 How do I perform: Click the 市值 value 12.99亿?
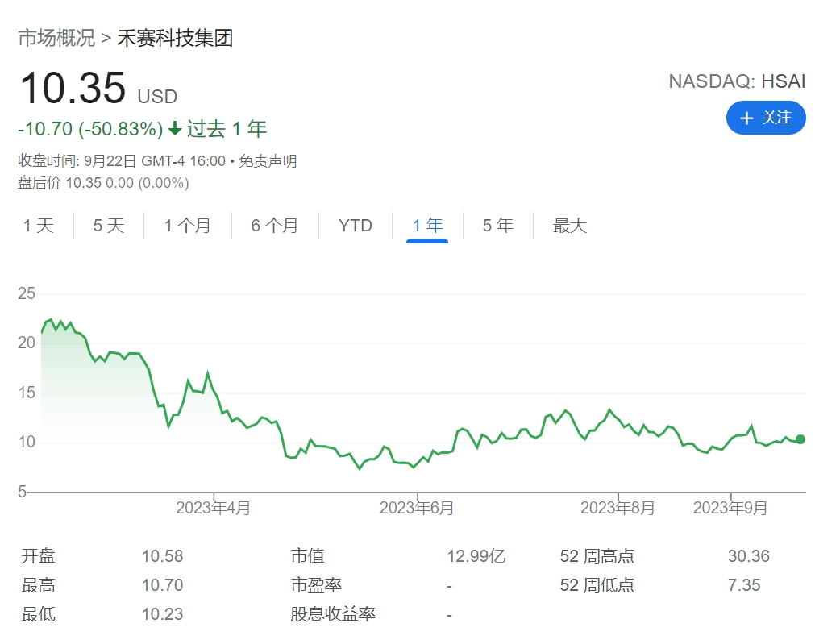(x=476, y=556)
